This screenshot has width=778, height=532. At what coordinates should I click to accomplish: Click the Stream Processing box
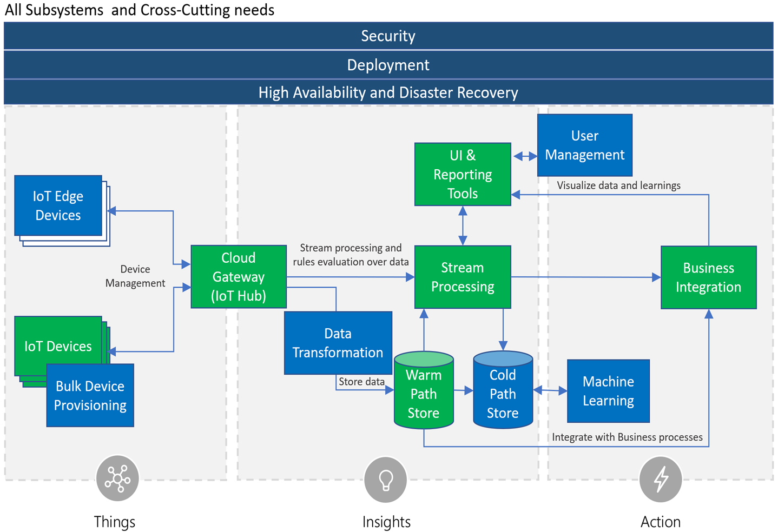463,277
